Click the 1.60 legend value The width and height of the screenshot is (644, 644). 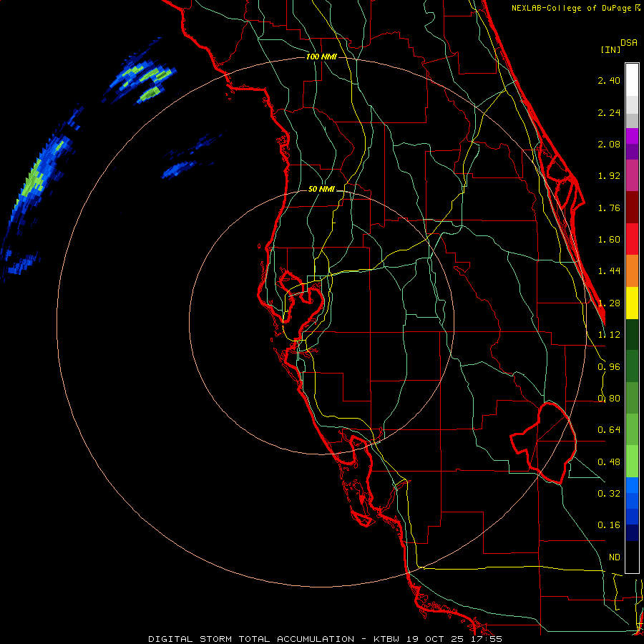(609, 240)
